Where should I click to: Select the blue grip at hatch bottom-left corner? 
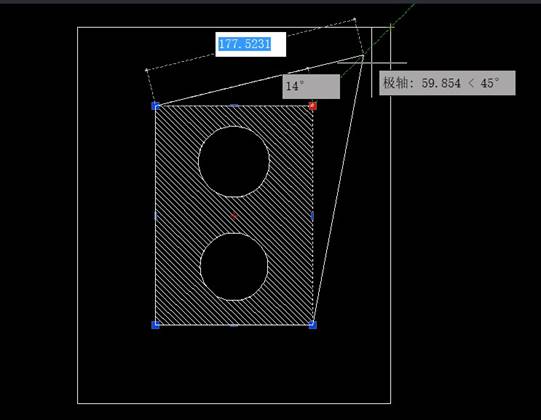pyautogui.click(x=156, y=325)
